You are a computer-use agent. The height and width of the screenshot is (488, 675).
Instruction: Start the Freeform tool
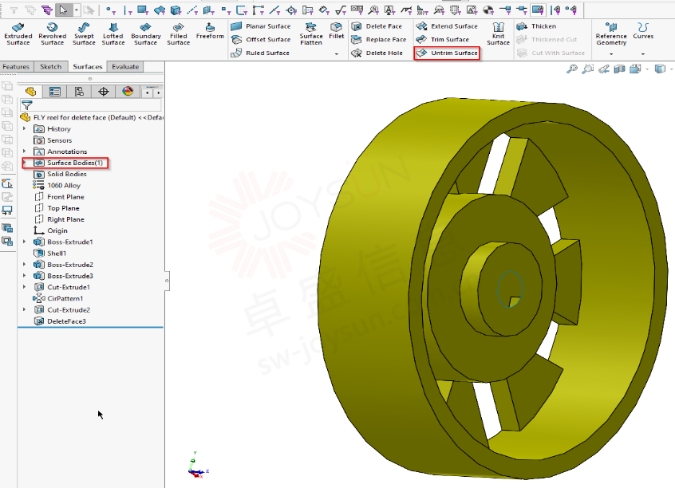coord(210,31)
